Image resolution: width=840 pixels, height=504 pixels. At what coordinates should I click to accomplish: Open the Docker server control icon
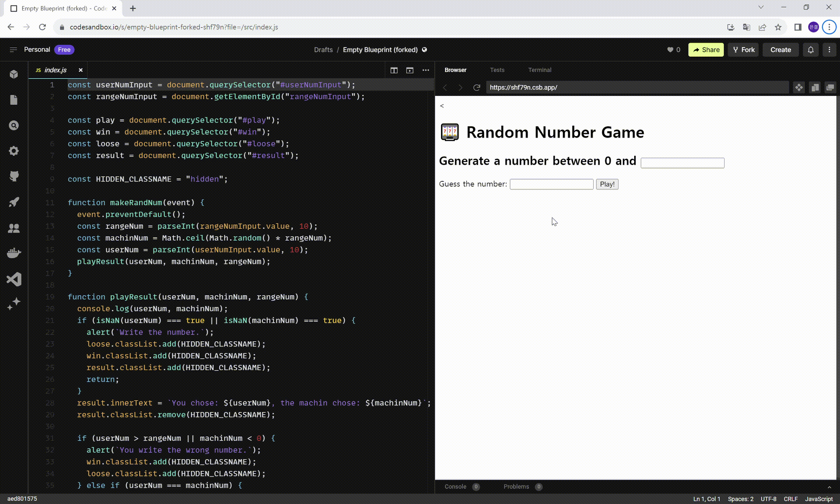tap(14, 253)
